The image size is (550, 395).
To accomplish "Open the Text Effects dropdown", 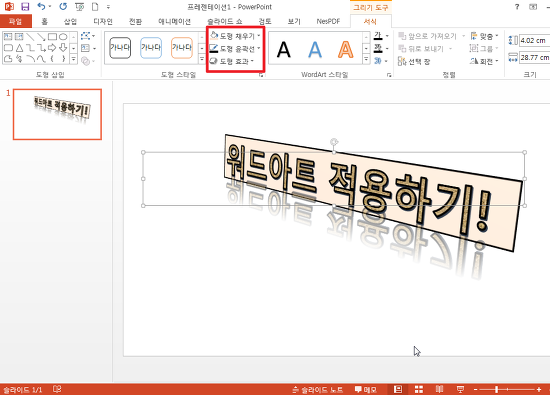I will tap(382, 61).
